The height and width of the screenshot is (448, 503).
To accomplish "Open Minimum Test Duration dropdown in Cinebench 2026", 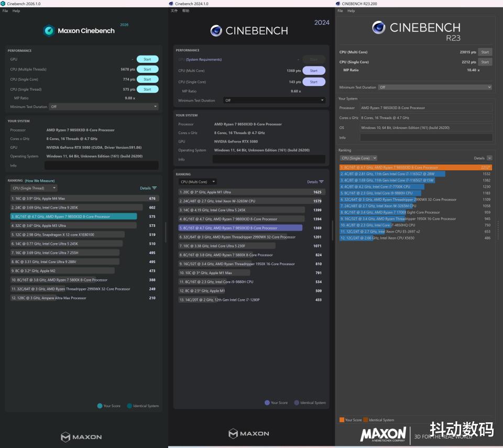I will [104, 106].
